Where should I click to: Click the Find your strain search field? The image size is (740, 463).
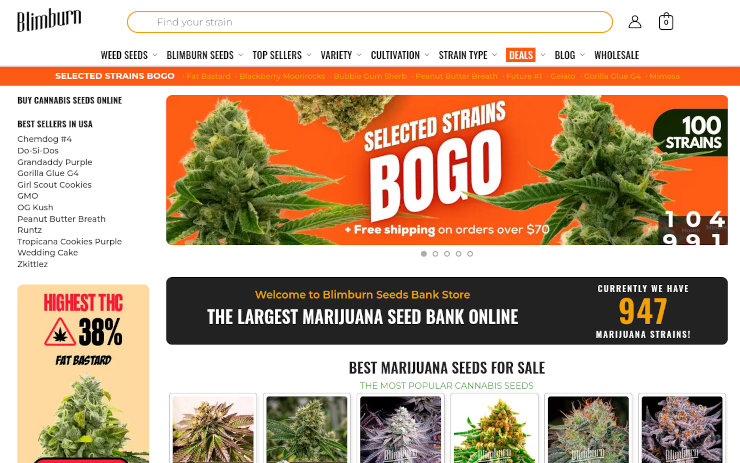click(370, 22)
